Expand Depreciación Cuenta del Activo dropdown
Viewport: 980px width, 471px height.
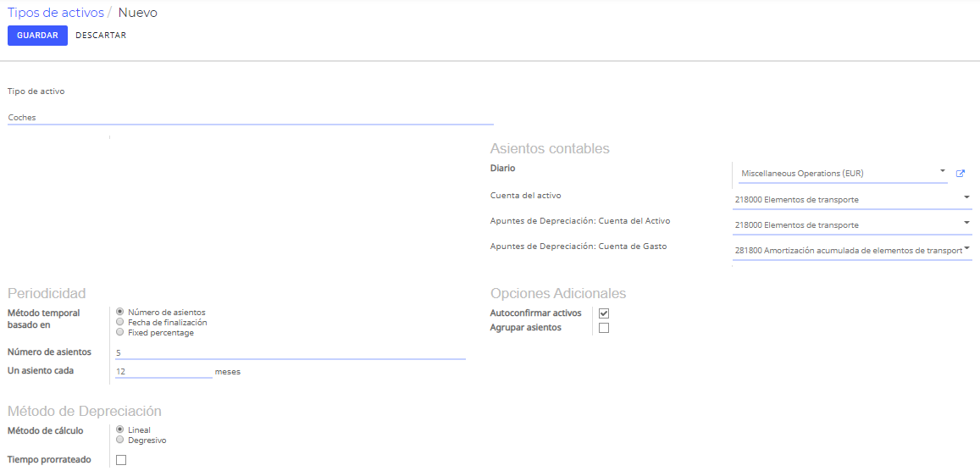(x=967, y=223)
